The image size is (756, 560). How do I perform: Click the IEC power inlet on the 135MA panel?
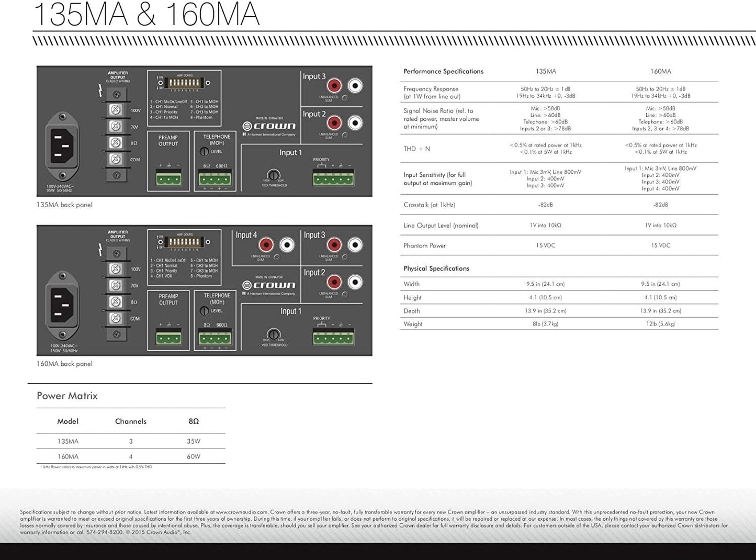[63, 147]
